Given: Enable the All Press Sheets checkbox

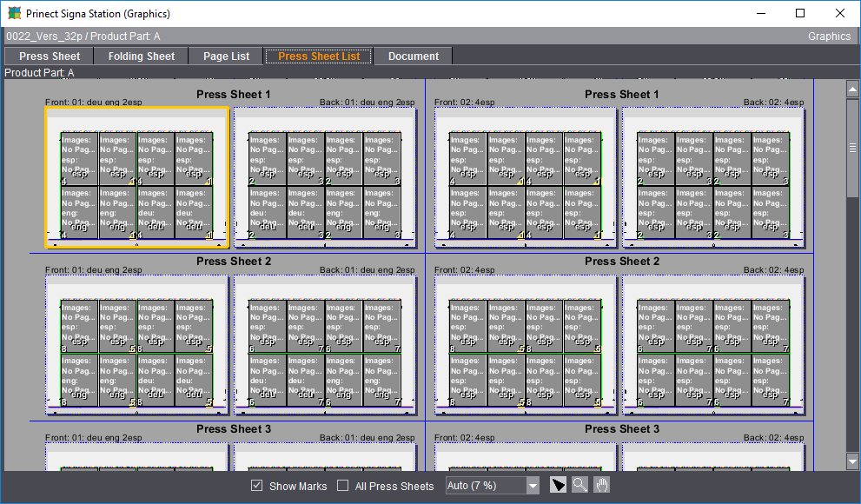Looking at the screenshot, I should [342, 486].
